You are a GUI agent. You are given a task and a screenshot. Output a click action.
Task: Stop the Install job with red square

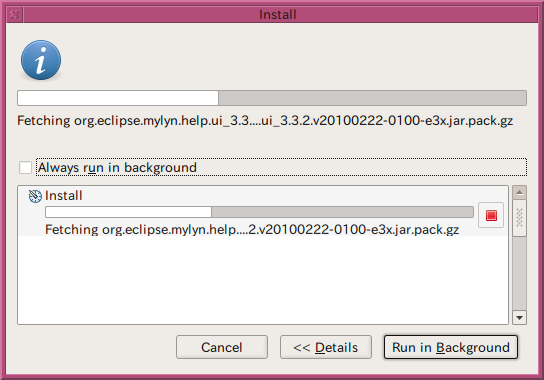[491, 215]
